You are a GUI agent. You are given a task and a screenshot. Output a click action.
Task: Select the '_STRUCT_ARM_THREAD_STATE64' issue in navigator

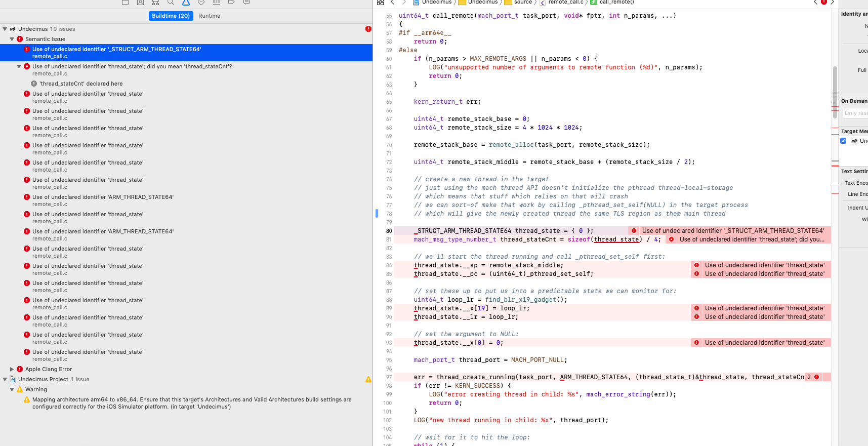(186, 53)
